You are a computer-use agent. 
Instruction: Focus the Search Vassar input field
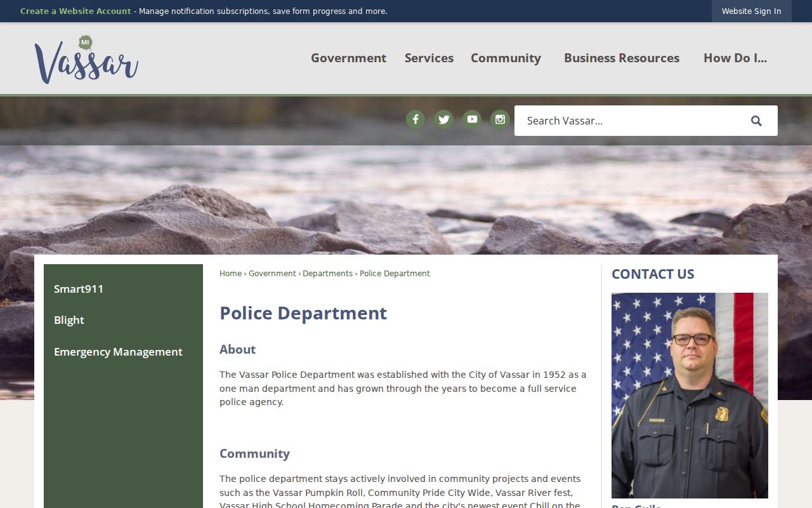click(x=628, y=121)
